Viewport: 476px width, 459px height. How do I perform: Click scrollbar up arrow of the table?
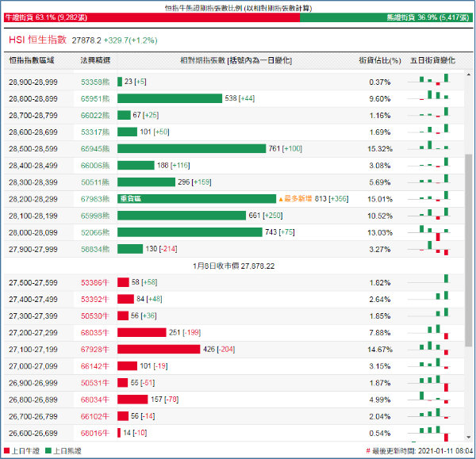tap(468, 75)
